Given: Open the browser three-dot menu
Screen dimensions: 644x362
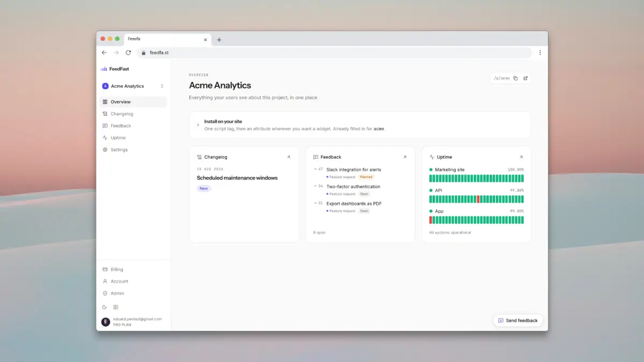Looking at the screenshot, I should 540,53.
